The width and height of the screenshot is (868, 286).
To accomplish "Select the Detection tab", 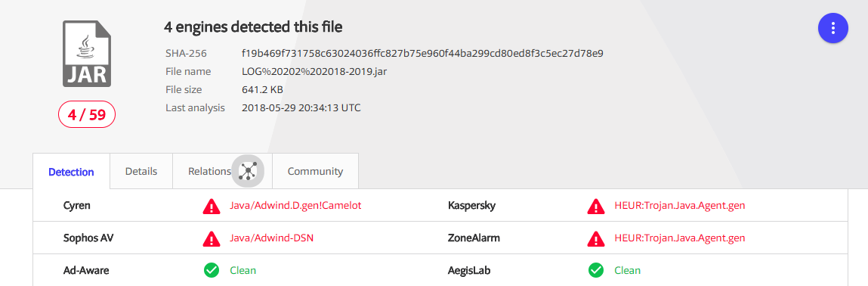I will [x=72, y=172].
